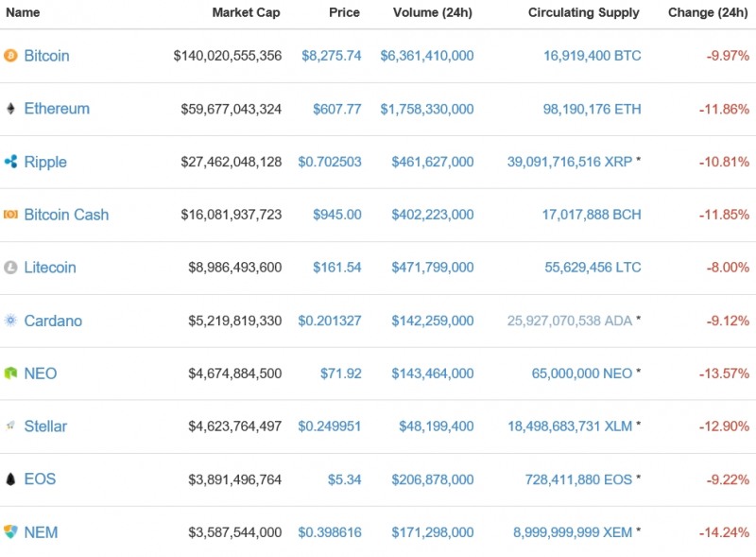Screen dimensions: 756x557
Task: Sort table by Change (24h) column header
Action: (x=707, y=13)
